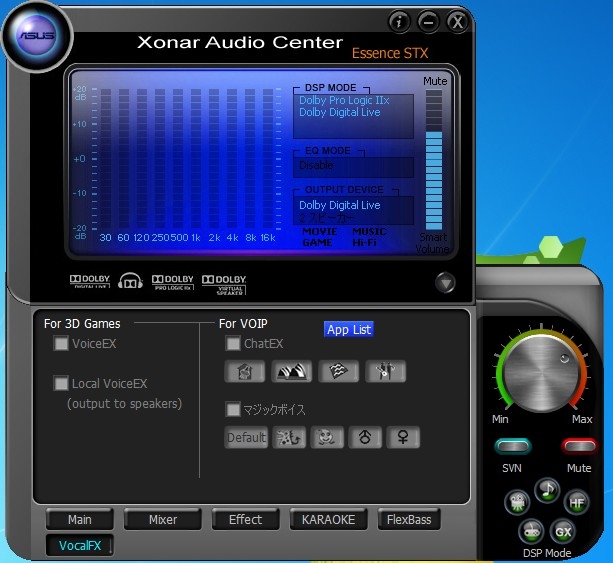The image size is (613, 563).
Task: Click the Mute label above volume meter
Action: pyautogui.click(x=435, y=81)
